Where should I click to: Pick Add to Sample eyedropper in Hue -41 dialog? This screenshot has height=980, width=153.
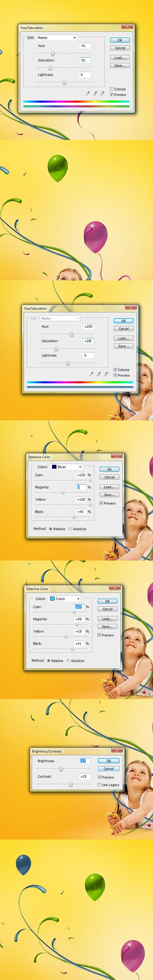click(95, 93)
